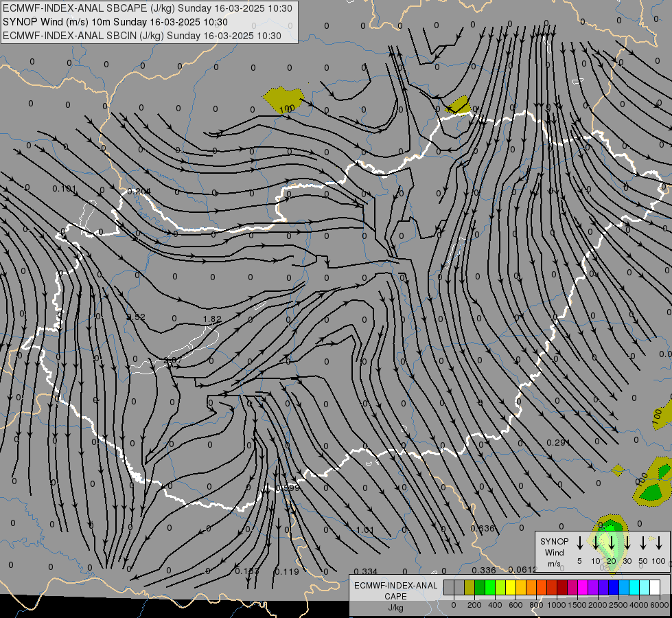
Task: Click the 20 m/s wind arrow in legend
Action: 612,543
